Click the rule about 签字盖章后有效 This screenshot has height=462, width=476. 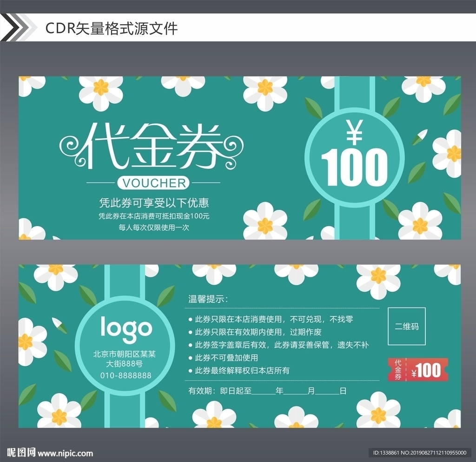(x=279, y=345)
